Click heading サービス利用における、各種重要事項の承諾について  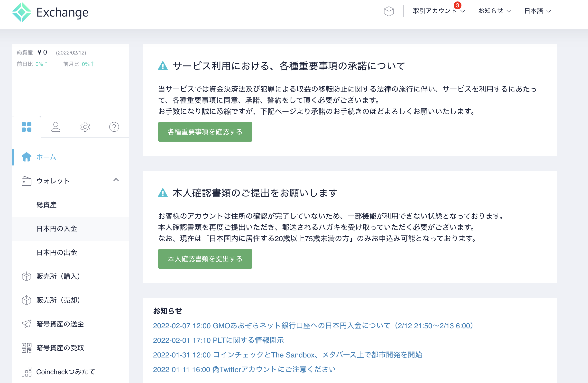coord(289,66)
